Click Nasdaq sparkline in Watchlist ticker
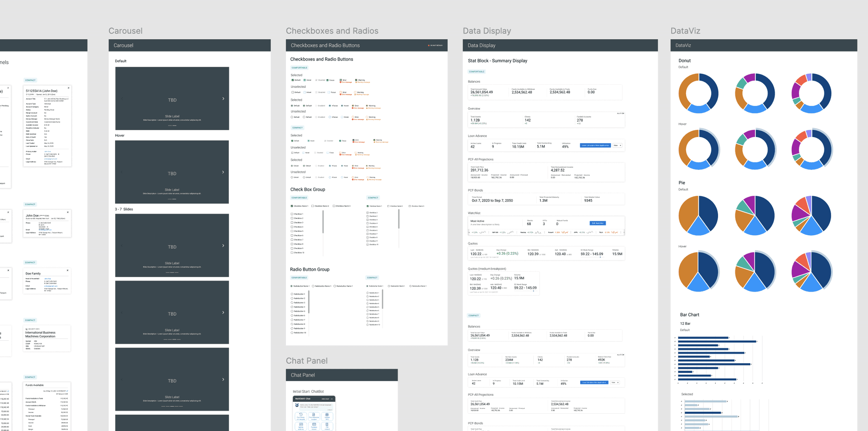Image resolution: width=868 pixels, height=431 pixels. (x=538, y=232)
